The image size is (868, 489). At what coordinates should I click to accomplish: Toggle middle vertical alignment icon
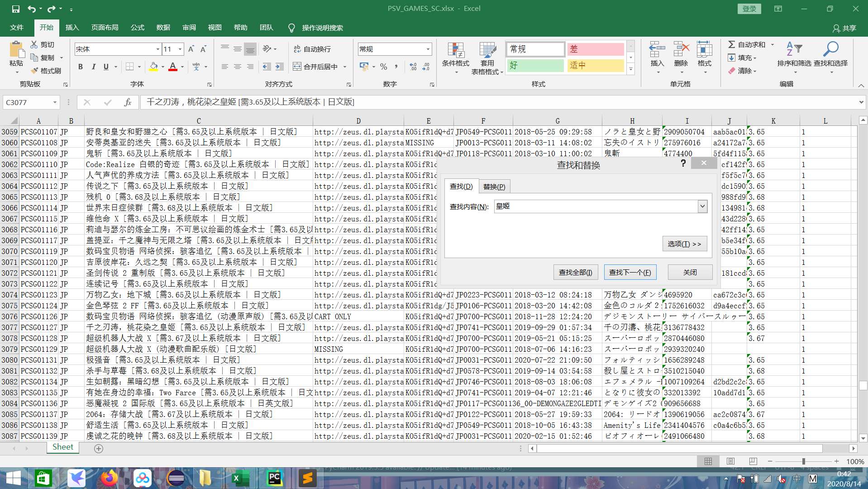tap(238, 49)
